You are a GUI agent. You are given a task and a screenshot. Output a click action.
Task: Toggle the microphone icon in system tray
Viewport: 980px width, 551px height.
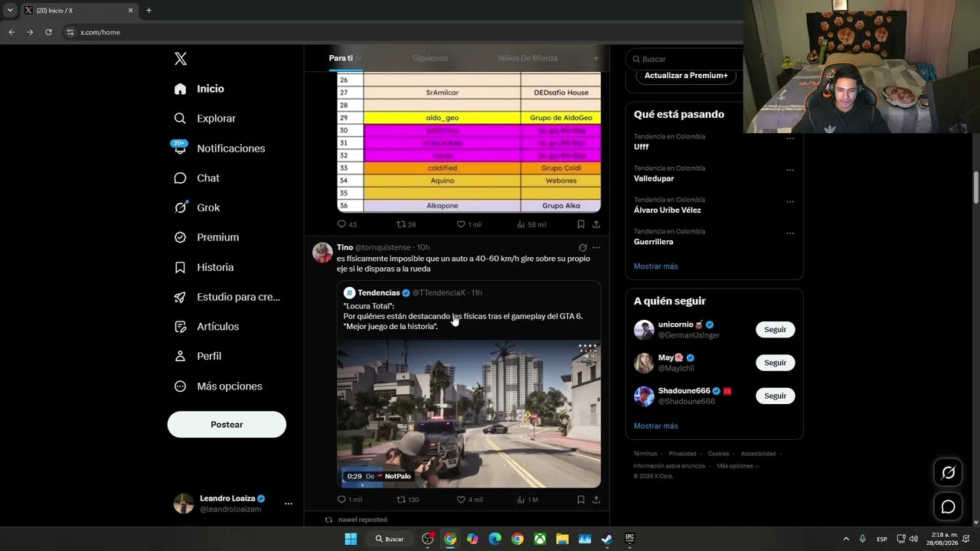(863, 539)
